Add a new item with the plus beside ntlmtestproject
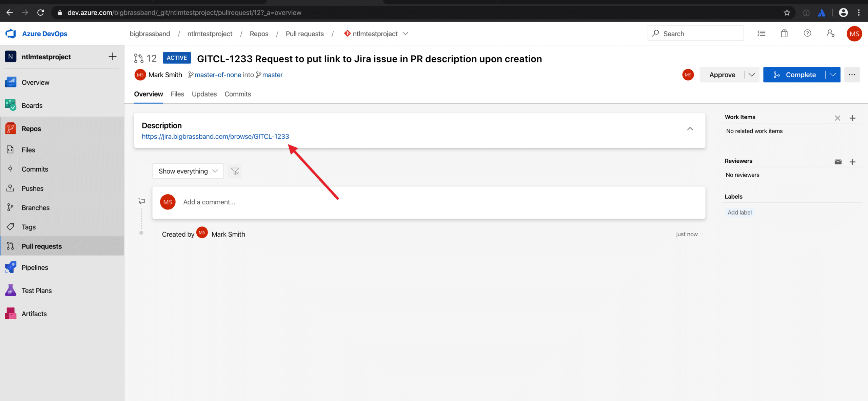 pos(113,57)
